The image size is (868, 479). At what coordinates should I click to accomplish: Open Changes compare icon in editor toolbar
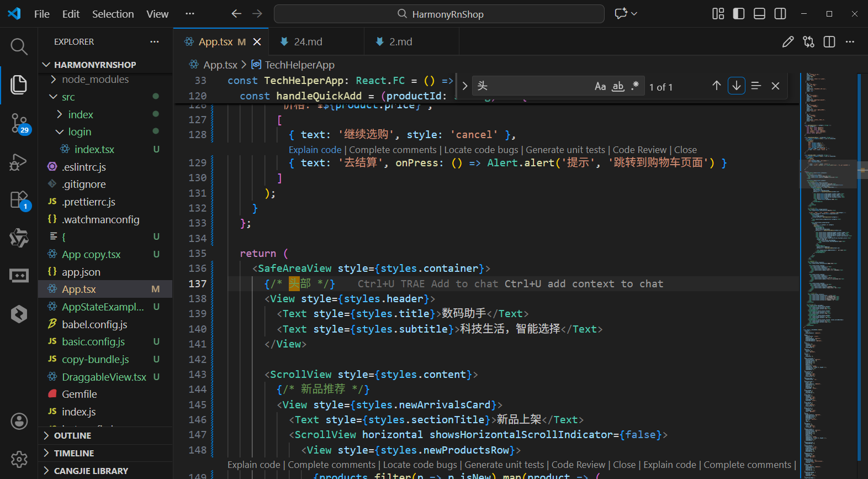point(809,42)
